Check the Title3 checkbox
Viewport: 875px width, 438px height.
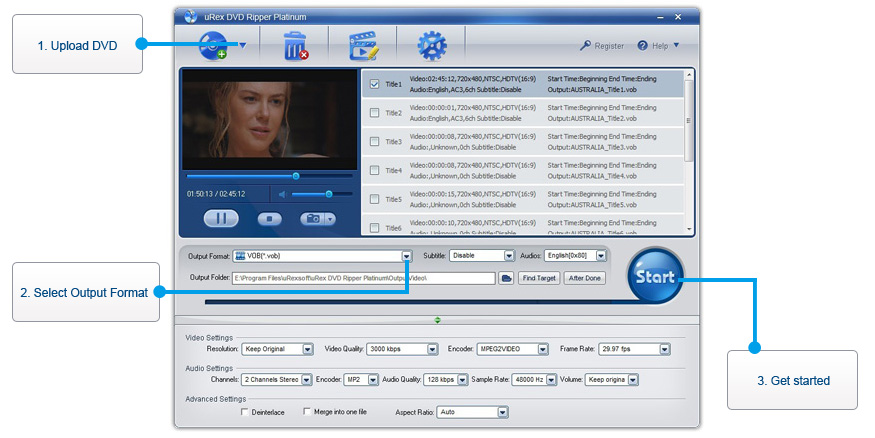pos(374,142)
